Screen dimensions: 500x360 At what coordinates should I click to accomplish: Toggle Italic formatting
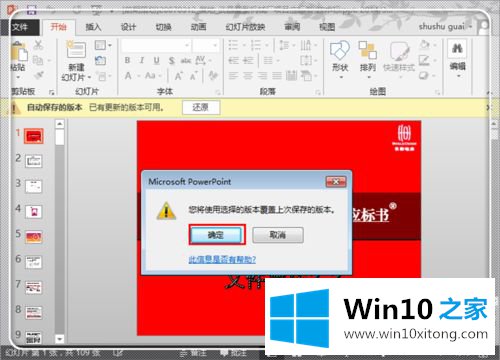142,60
